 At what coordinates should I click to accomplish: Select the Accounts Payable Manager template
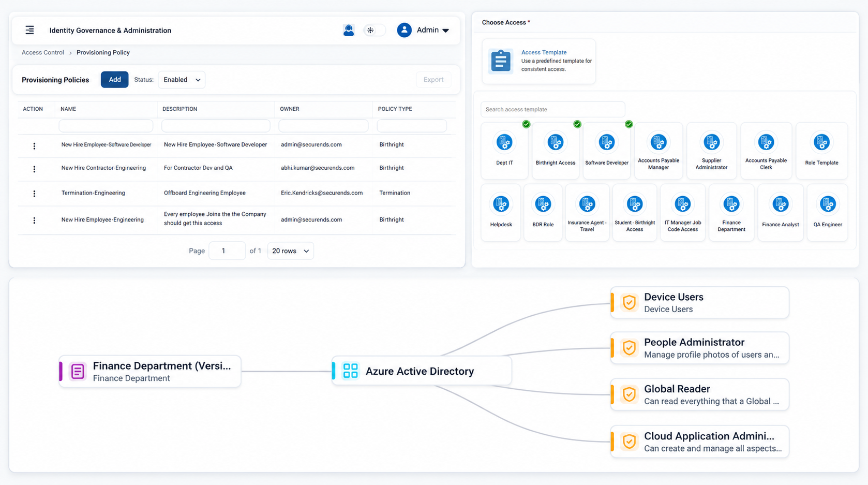click(x=659, y=151)
